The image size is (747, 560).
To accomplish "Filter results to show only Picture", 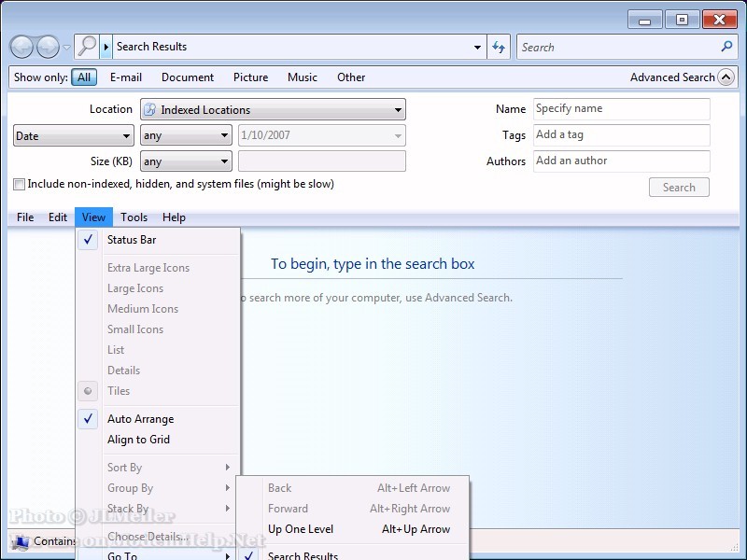I will 250,77.
